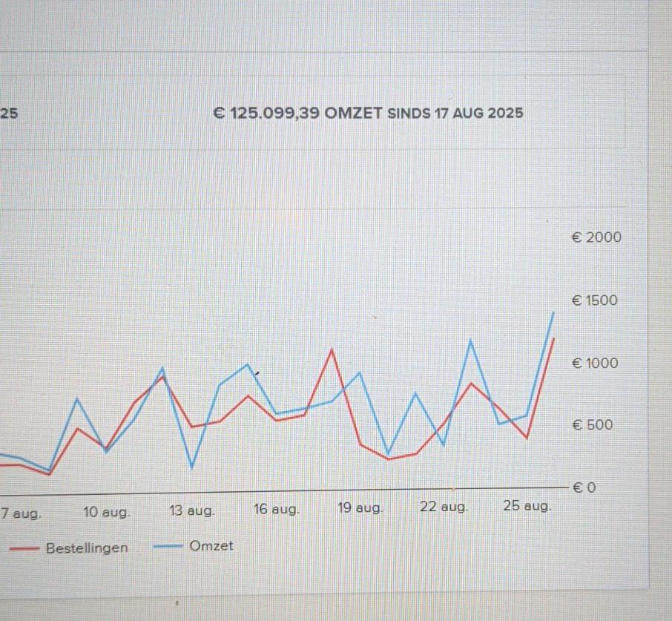Click the 16 aug. date label
The width and height of the screenshot is (672, 621).
277,510
